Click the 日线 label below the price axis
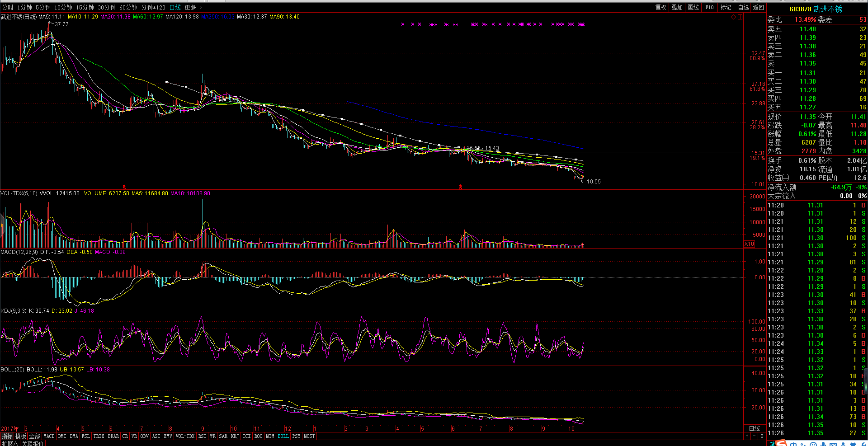This screenshot has width=868, height=446. (755, 428)
